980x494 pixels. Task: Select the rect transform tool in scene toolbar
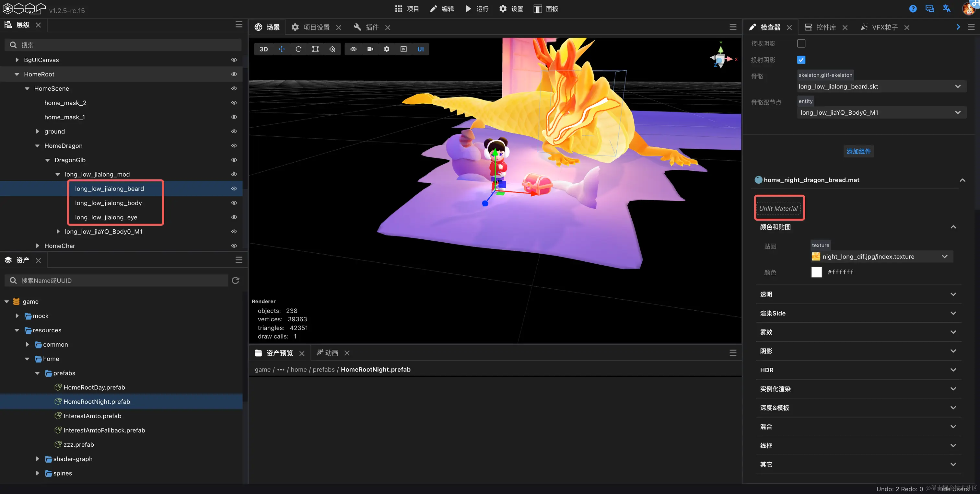(315, 49)
